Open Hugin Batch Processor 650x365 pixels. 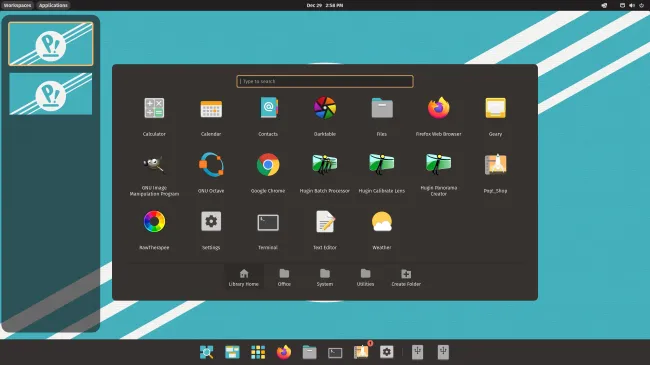point(325,164)
